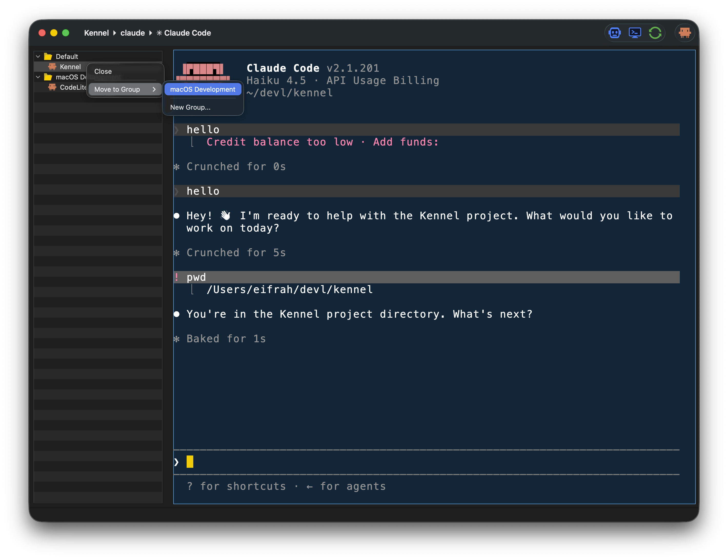Click the '? for shortcuts' hint text
The width and height of the screenshot is (728, 560).
click(x=236, y=486)
